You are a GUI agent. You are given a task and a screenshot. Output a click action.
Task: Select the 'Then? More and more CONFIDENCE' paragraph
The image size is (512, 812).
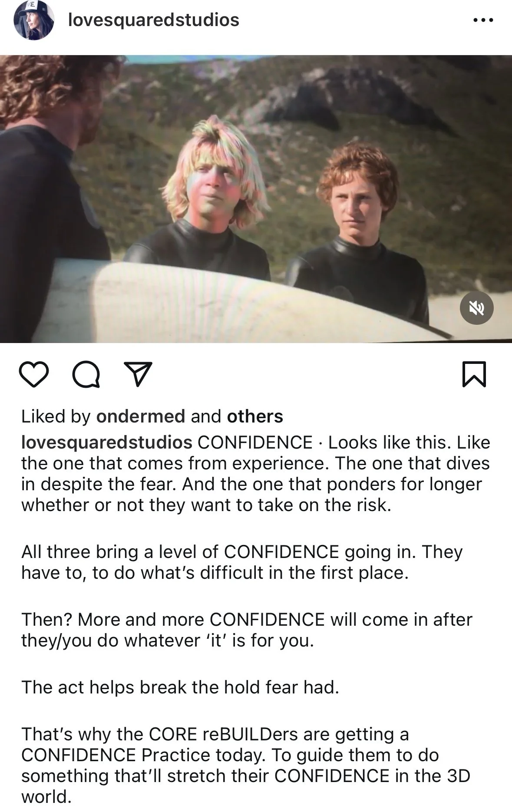click(x=247, y=630)
